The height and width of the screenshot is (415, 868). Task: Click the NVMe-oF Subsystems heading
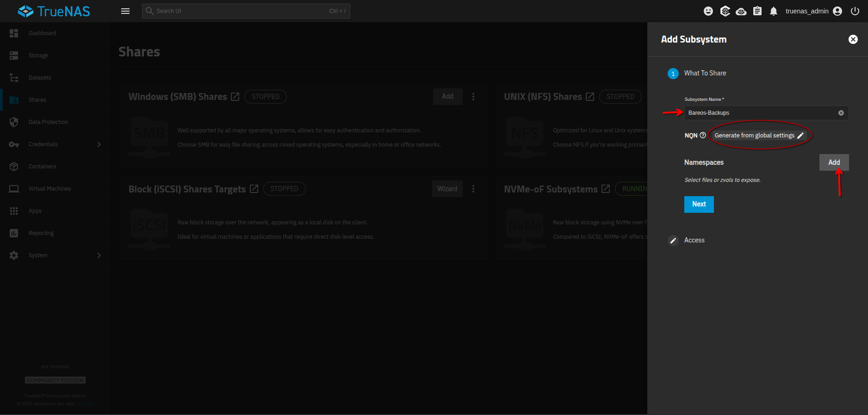coord(551,189)
